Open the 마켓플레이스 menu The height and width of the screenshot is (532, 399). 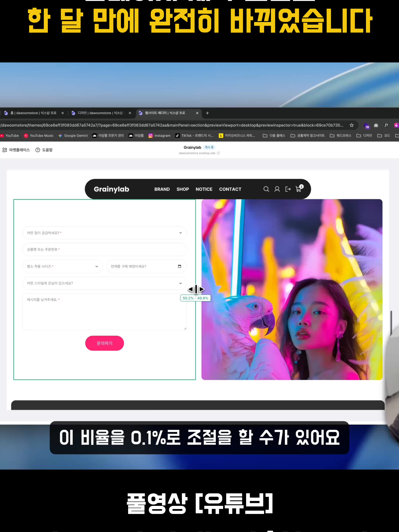tap(16, 150)
